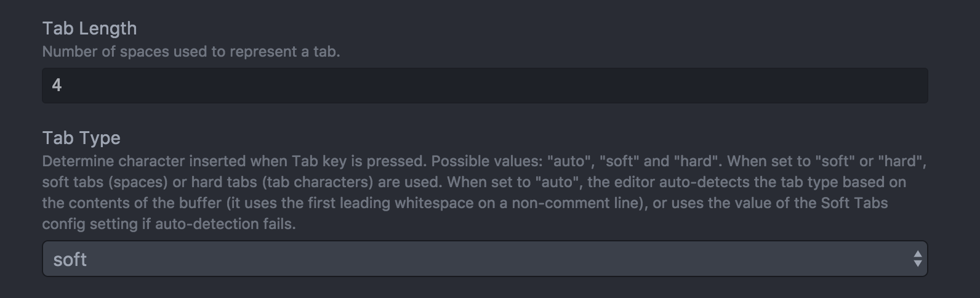Click the value 4 in Tab Length

(57, 86)
